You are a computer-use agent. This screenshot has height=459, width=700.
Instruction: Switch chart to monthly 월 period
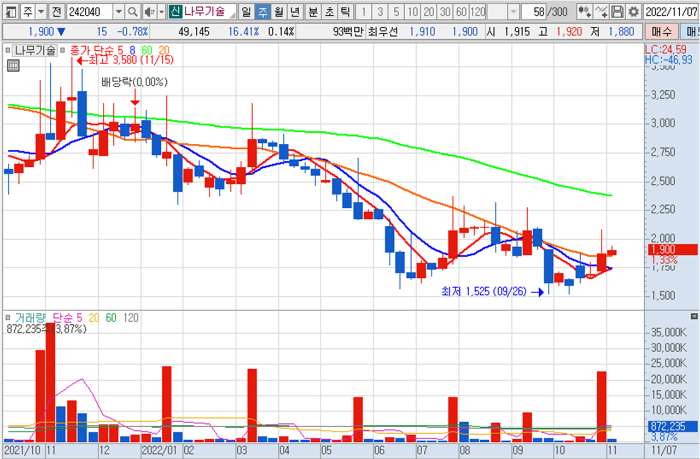point(279,12)
